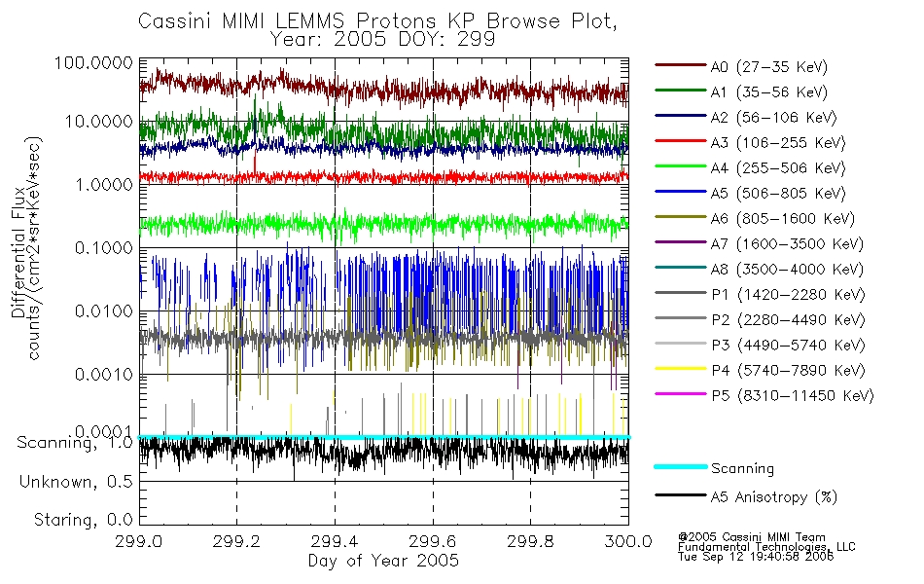The image size is (924, 584).
Task: Click the A7 (1600-3500 KeV) legend label
Action: tap(787, 243)
